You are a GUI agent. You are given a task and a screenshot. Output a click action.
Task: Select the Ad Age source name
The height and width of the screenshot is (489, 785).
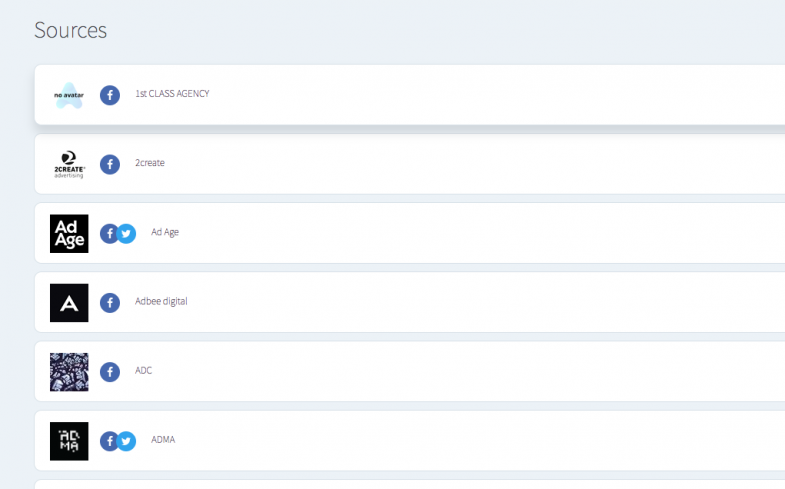tap(165, 232)
